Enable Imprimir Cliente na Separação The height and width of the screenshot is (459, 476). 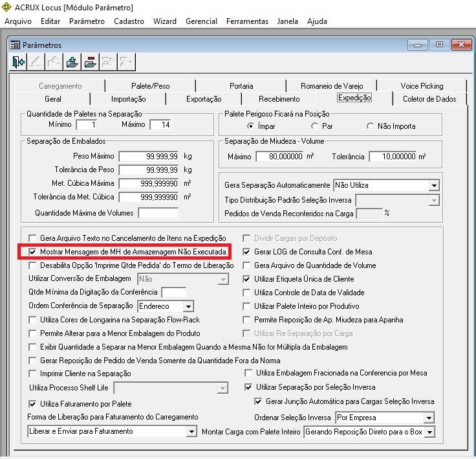coord(32,374)
